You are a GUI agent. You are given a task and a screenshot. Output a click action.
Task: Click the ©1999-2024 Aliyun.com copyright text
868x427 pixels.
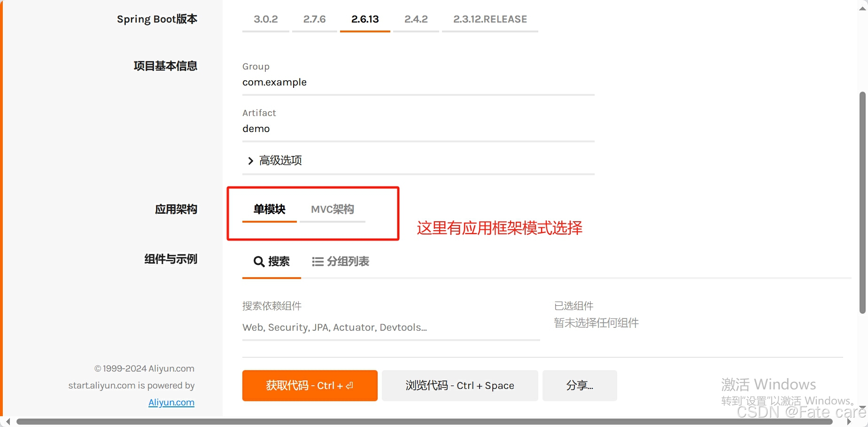144,369
